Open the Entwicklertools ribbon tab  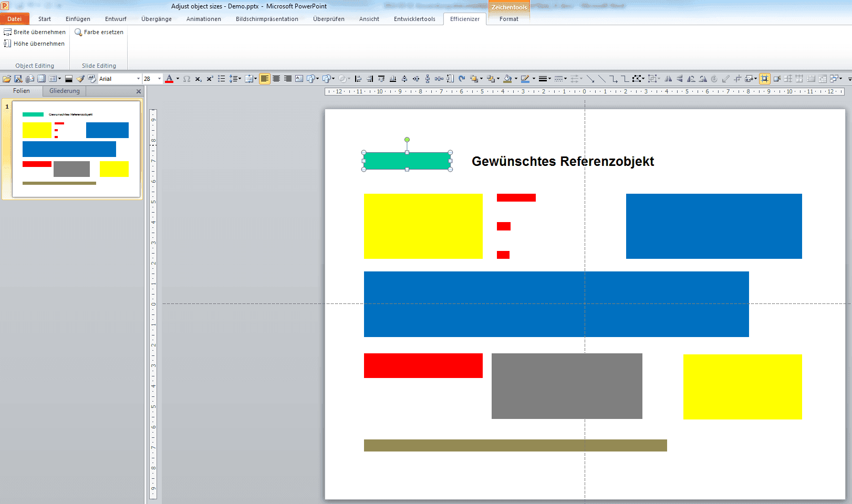click(x=414, y=19)
